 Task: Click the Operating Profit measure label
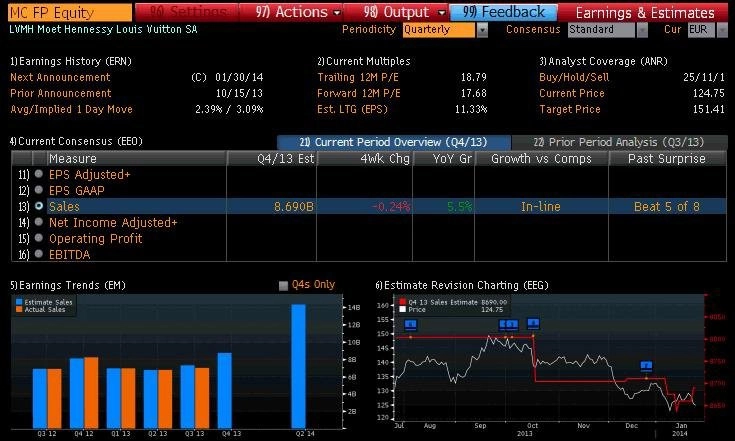96,239
